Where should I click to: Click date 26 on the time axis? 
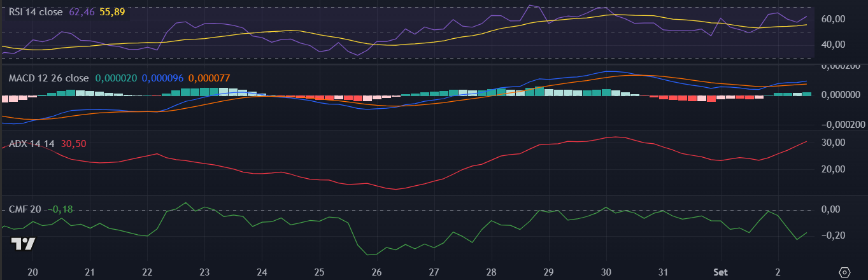[376, 272]
